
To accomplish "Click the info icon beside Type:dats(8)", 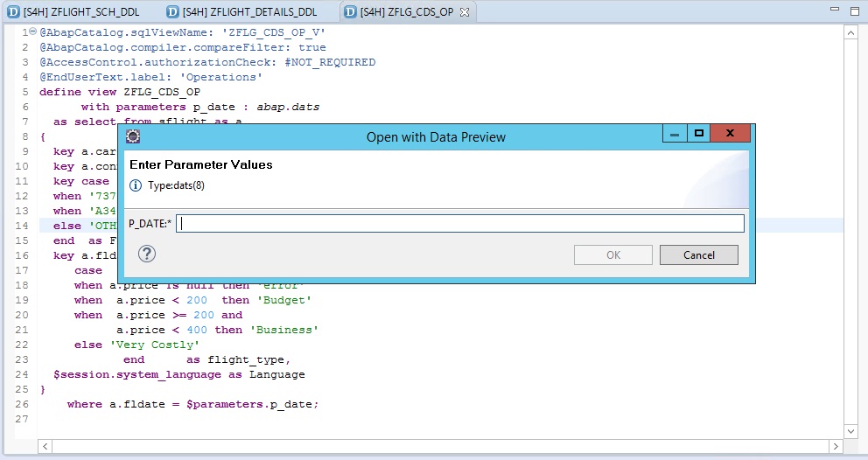I will [x=136, y=185].
